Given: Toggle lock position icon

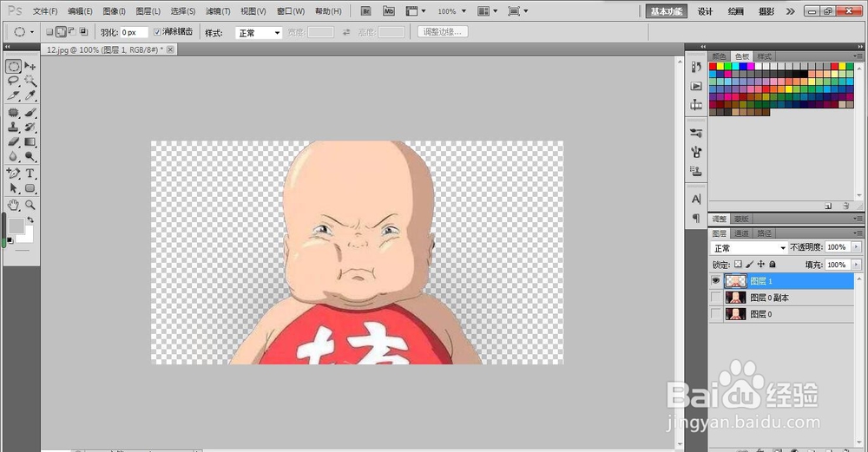Looking at the screenshot, I should (x=761, y=265).
